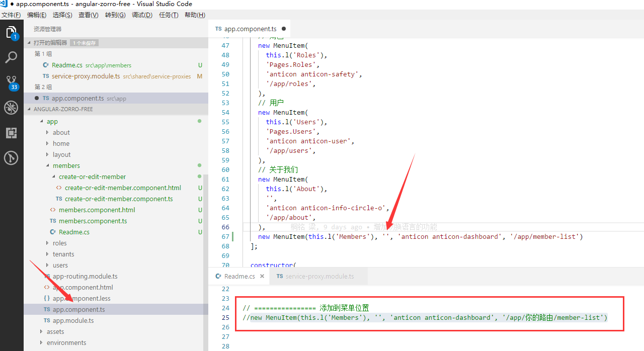Open the GitLens view in activity bar
The image size is (644, 351).
(x=12, y=158)
